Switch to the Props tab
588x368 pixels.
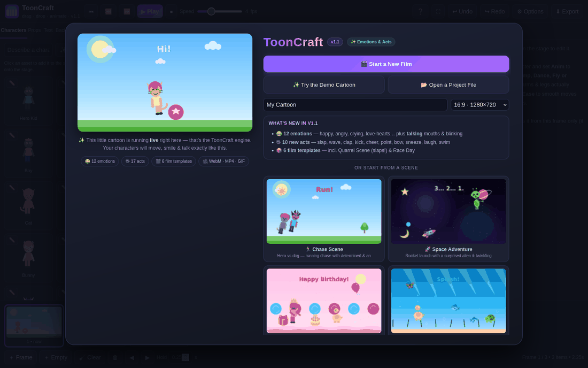tap(35, 30)
